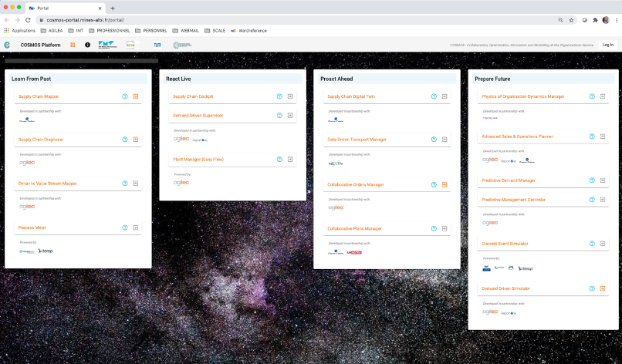Viewport: 622px width, 364px height.
Task: Open the Collaborative Plans Manager link
Action: point(355,228)
